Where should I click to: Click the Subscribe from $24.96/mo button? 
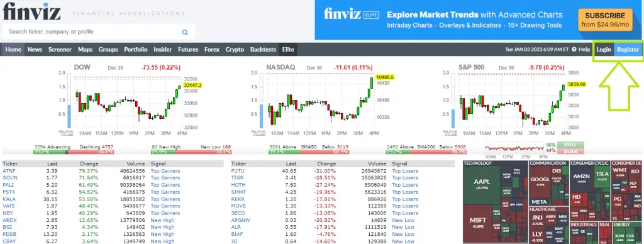(605, 19)
